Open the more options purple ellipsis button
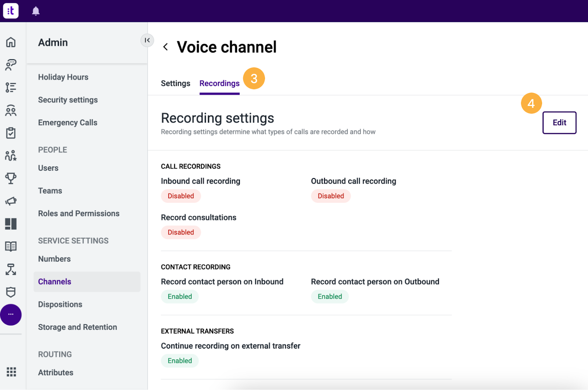This screenshot has height=390, width=588. (x=11, y=315)
